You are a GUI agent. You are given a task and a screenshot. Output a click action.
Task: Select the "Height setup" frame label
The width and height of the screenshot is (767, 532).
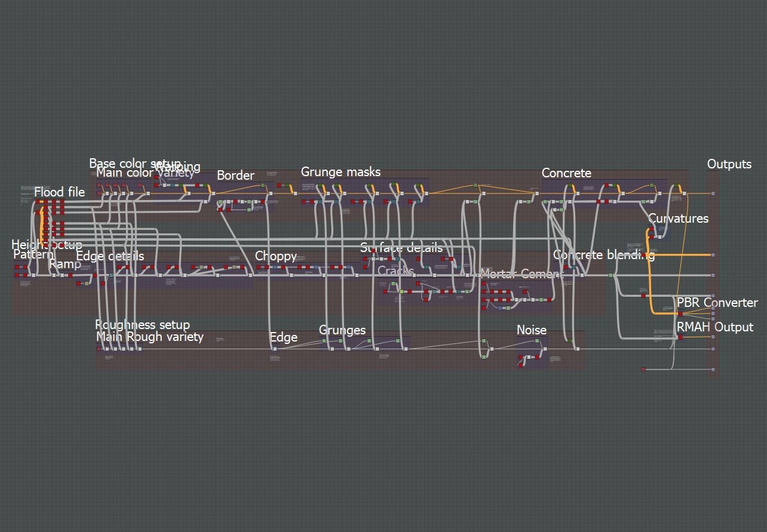pos(47,245)
